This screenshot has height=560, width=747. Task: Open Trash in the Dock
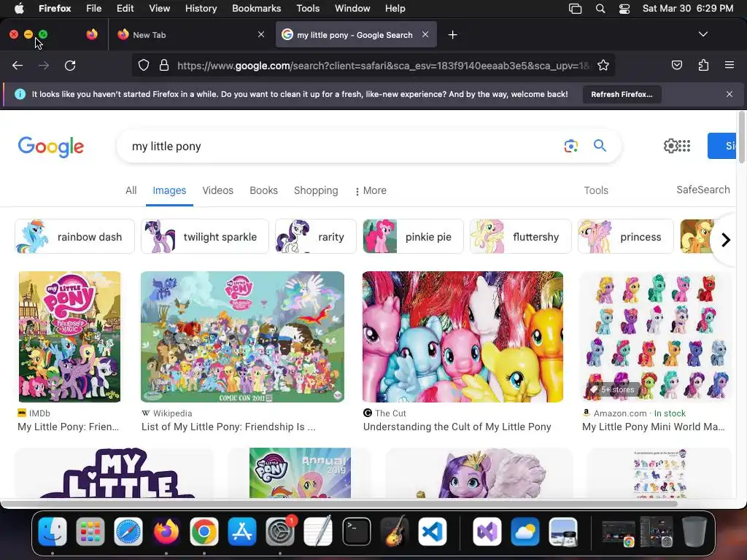(694, 532)
